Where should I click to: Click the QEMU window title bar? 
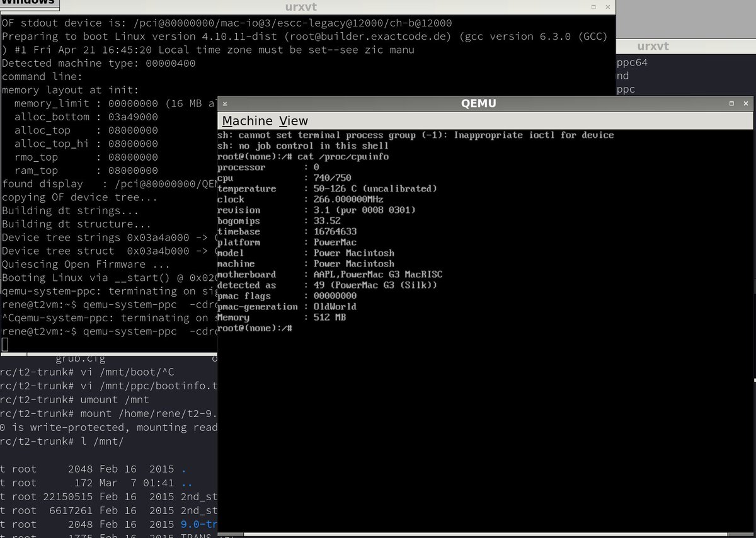tap(485, 103)
